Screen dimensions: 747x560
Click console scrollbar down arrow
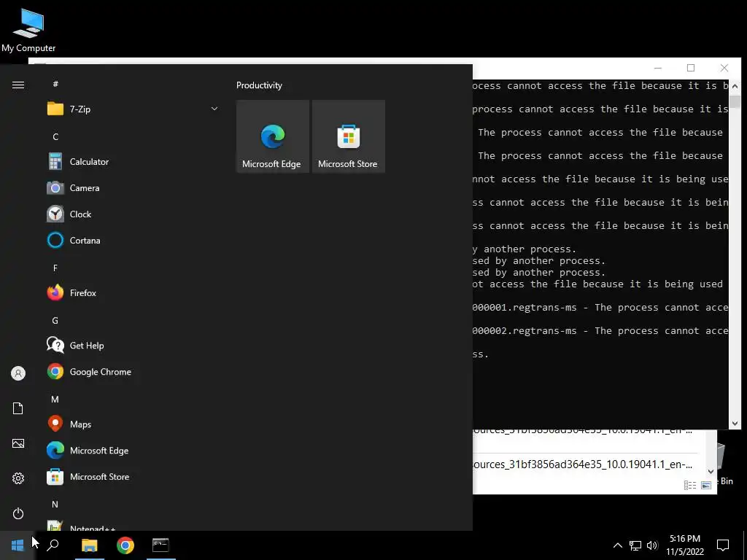click(735, 424)
